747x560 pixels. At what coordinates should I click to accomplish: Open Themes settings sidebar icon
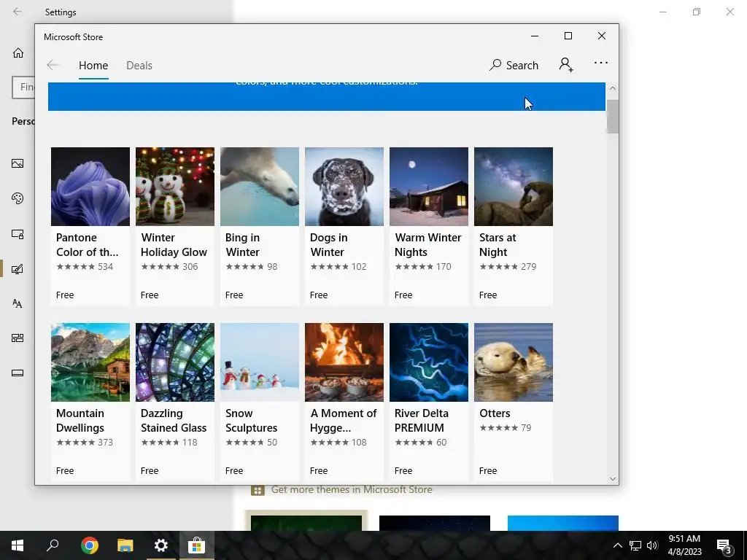click(18, 269)
